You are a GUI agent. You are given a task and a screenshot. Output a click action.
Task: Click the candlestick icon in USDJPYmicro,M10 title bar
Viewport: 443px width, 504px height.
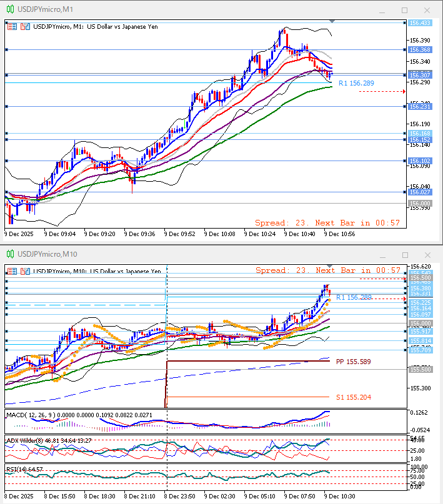(9, 254)
